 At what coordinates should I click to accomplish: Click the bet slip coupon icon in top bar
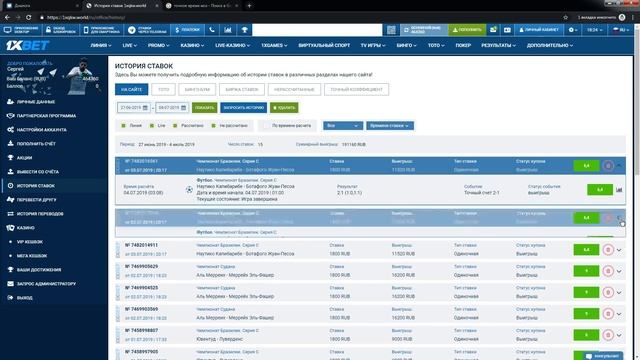[x=507, y=30]
